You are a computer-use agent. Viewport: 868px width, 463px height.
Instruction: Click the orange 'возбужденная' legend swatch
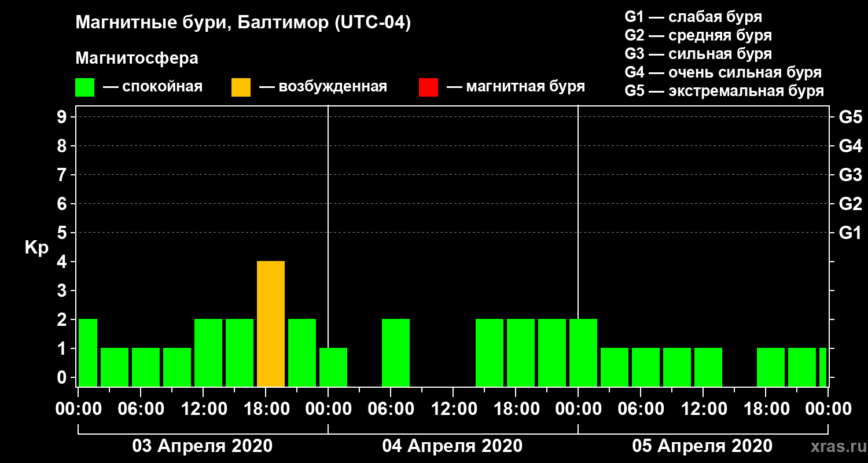pos(241,87)
